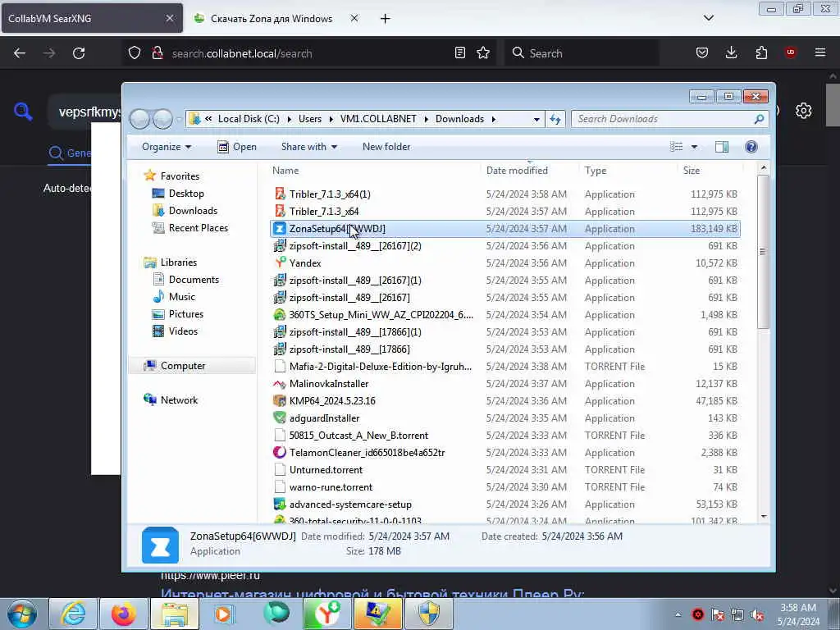Select the Unturned.torrent file
840x630 pixels.
(x=505, y=470)
